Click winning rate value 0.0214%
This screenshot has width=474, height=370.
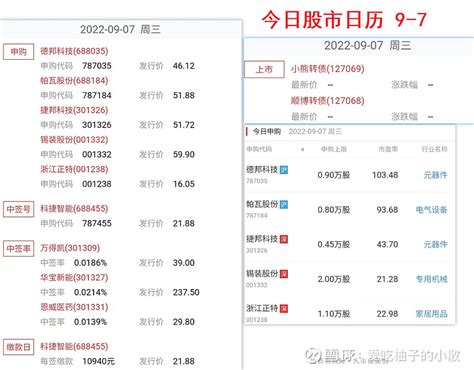(x=90, y=292)
